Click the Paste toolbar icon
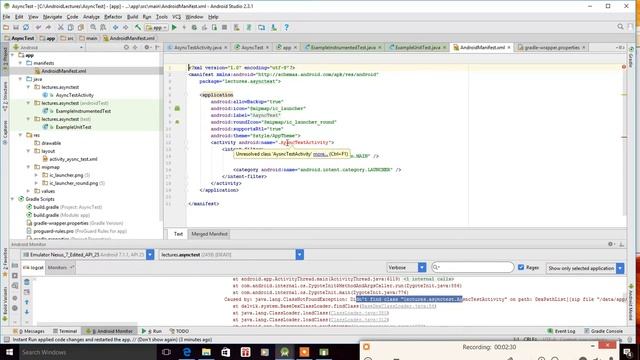The image size is (640, 360). click(x=80, y=27)
